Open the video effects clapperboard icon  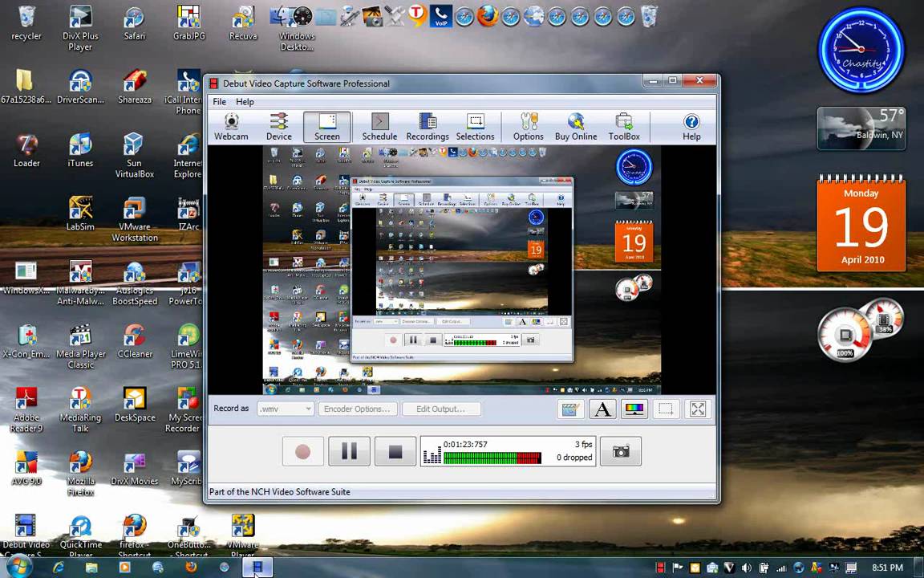coord(570,409)
